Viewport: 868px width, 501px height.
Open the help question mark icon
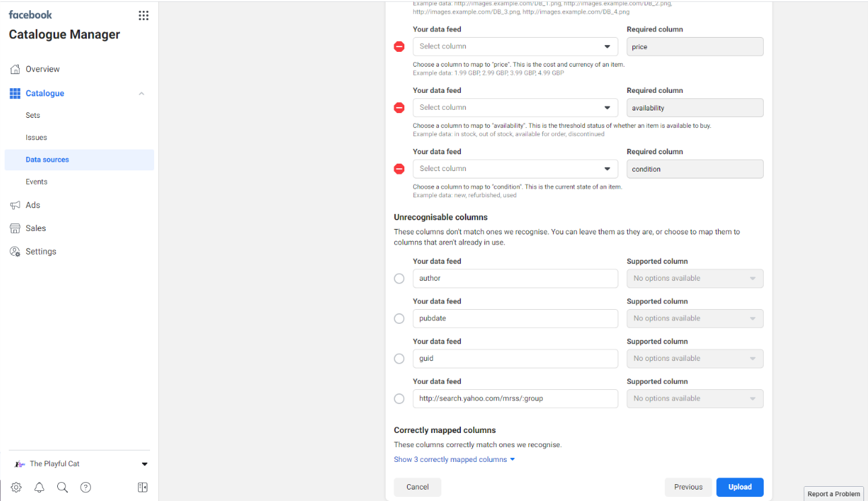tap(85, 488)
